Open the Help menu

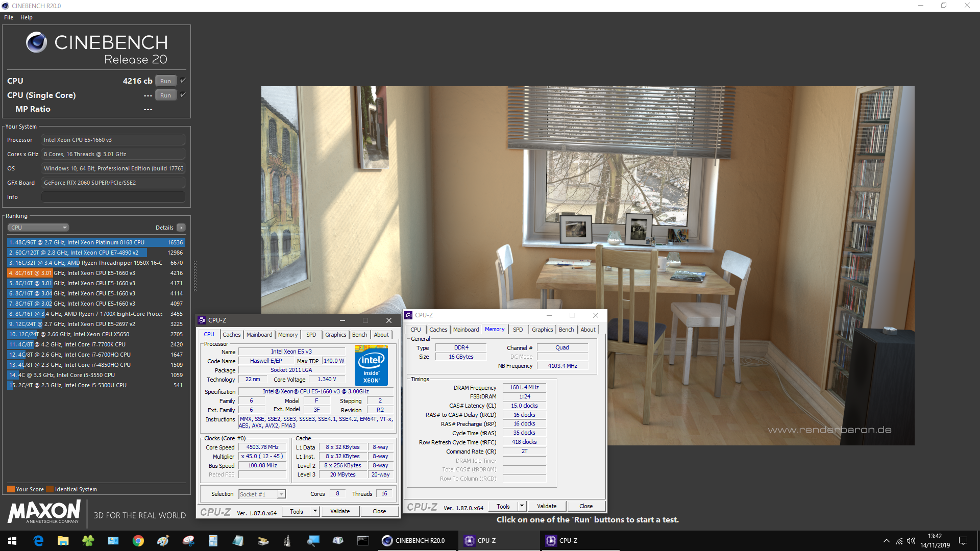27,17
